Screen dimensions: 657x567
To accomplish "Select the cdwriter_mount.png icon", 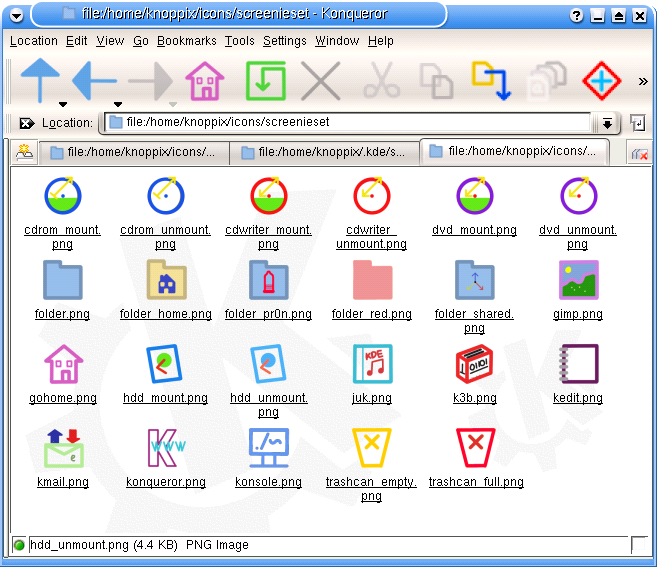I will coord(269,196).
